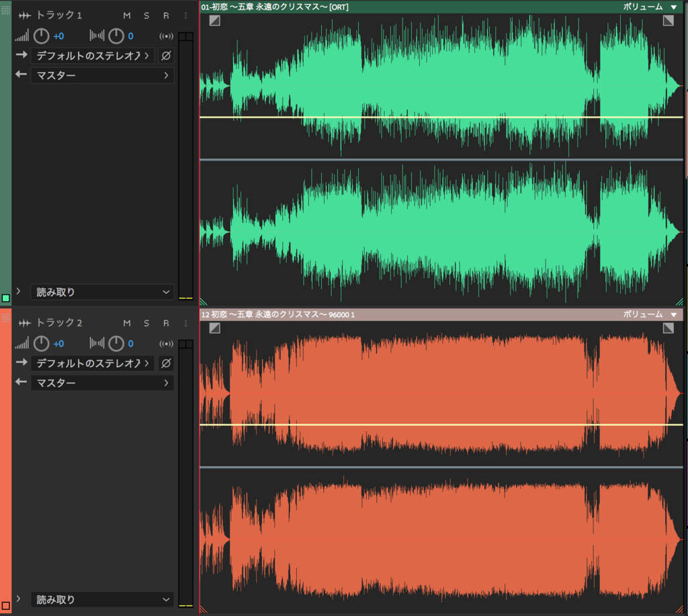The image size is (688, 616).
Task: Solo Track 1 with S button
Action: click(146, 16)
